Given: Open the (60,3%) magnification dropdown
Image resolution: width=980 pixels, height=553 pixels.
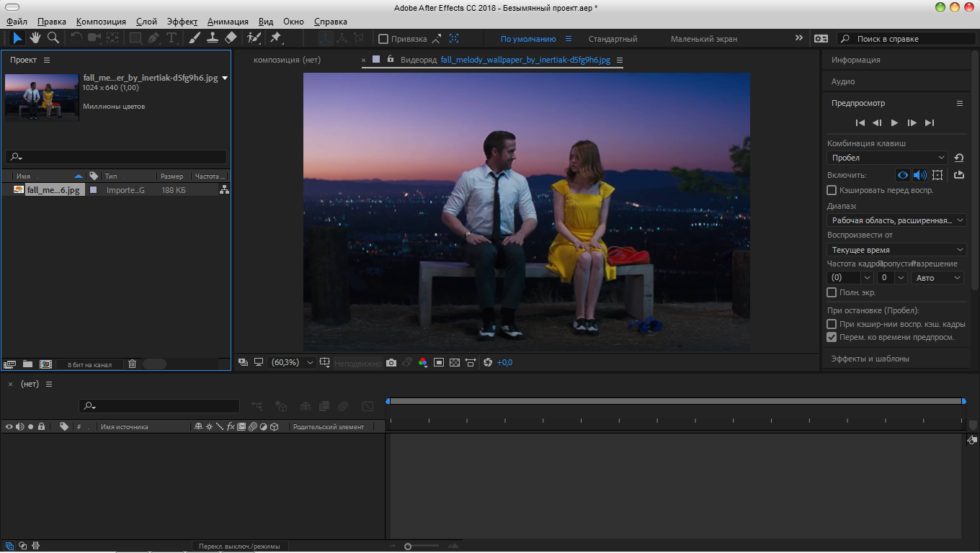Looking at the screenshot, I should 291,362.
